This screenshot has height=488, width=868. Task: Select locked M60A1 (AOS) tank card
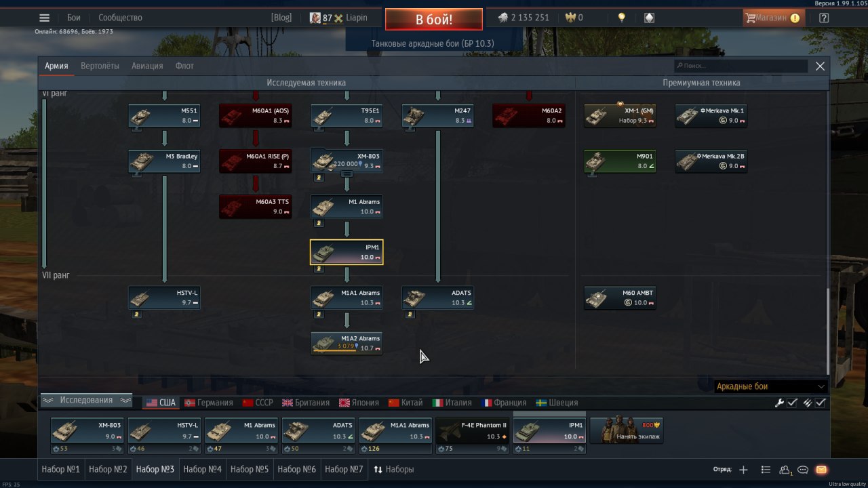point(256,115)
